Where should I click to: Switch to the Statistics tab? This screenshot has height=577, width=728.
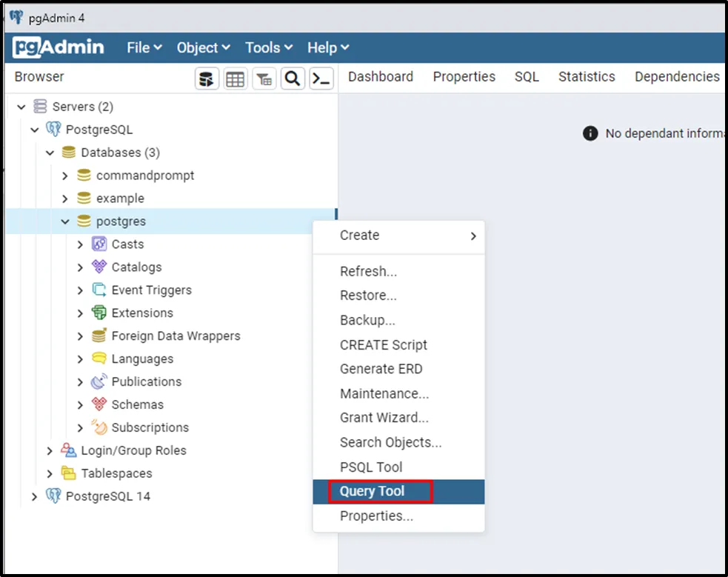tap(587, 77)
